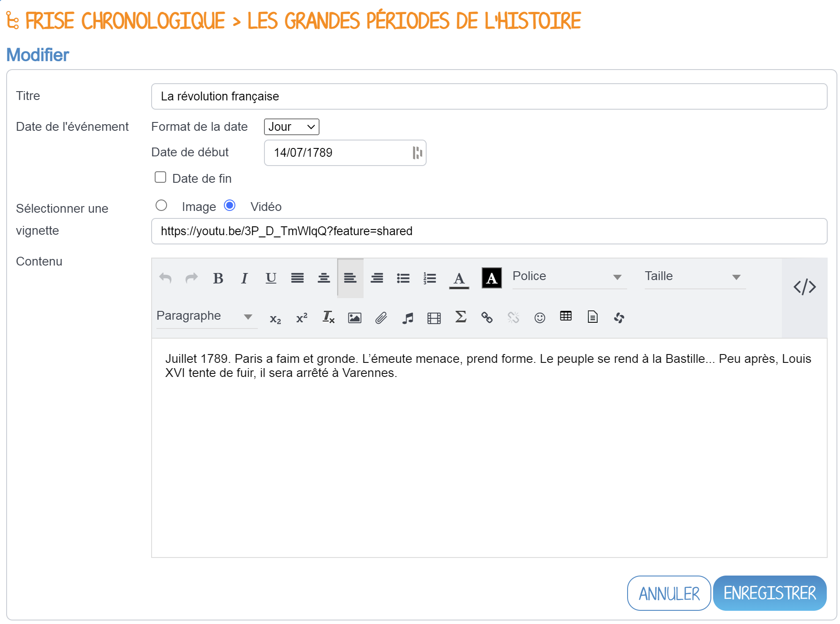The image size is (840, 624).
Task: Open the Taille size dropdown
Action: tap(695, 277)
